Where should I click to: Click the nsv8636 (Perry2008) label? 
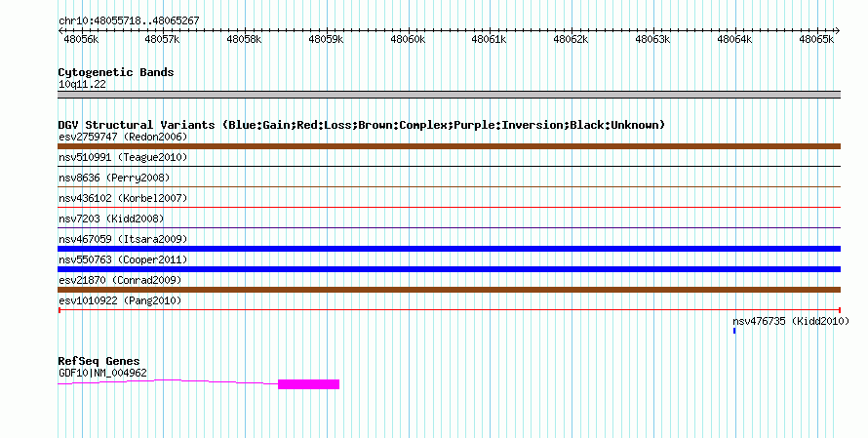coord(114,178)
